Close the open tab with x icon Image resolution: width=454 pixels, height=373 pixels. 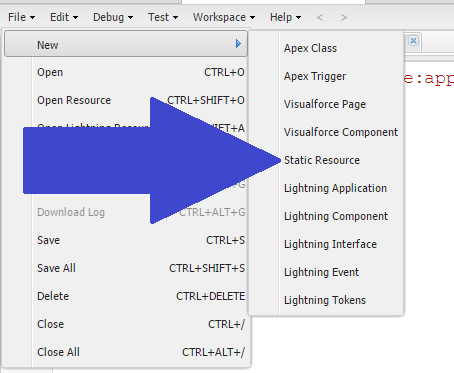(413, 41)
